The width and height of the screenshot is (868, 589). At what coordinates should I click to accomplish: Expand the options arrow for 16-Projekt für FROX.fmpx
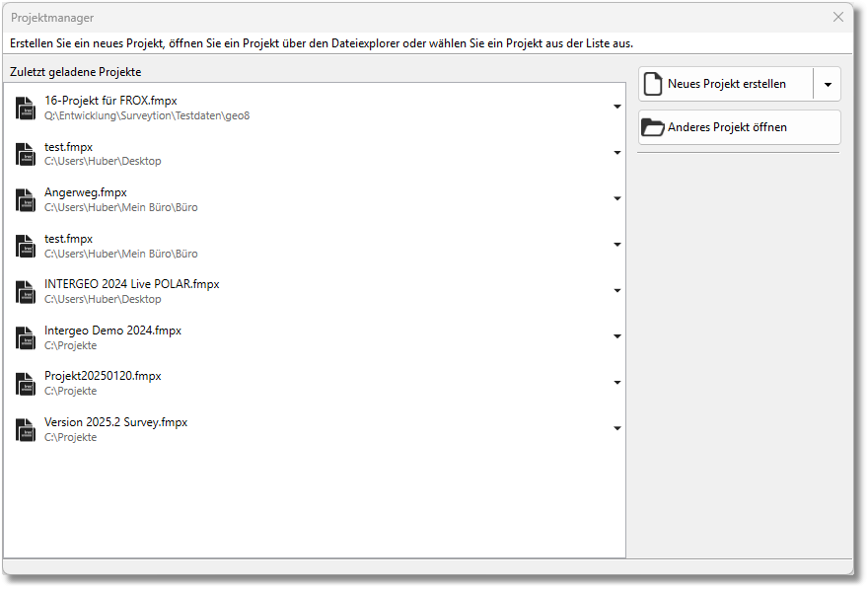[617, 107]
